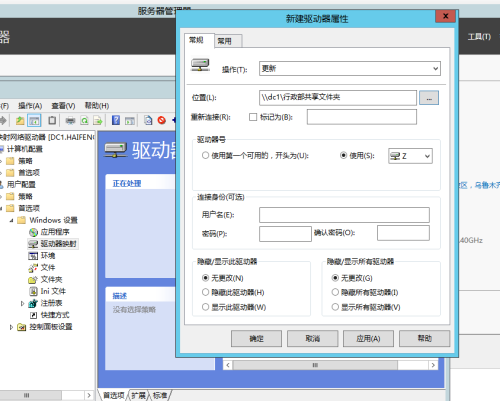Open the 查看(V) menu
This screenshot has width=500, height=401.
pos(63,106)
